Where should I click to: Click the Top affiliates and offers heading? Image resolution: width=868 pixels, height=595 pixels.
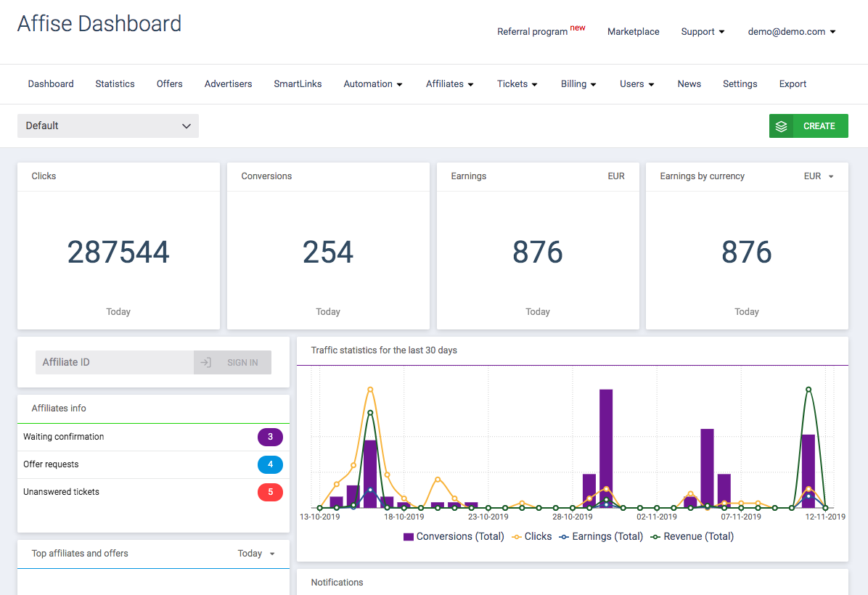pos(80,554)
